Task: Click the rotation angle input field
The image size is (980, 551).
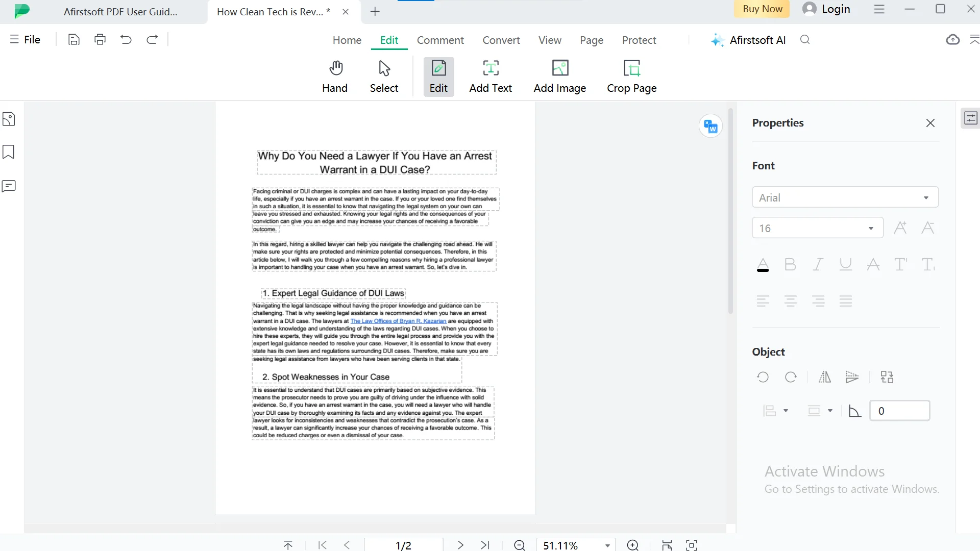Action: pos(899,411)
